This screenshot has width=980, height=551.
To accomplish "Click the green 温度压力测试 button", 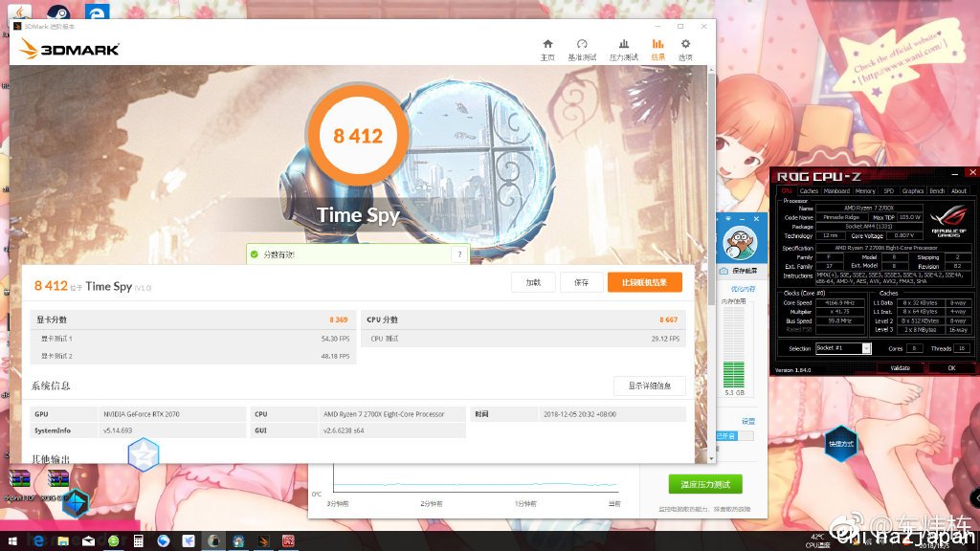I will click(x=705, y=484).
